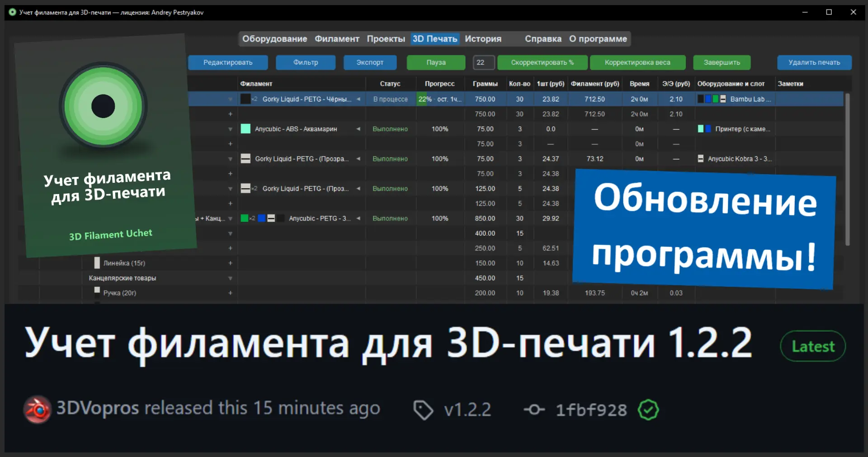Click the green Пауза button
868x457 pixels.
[436, 62]
